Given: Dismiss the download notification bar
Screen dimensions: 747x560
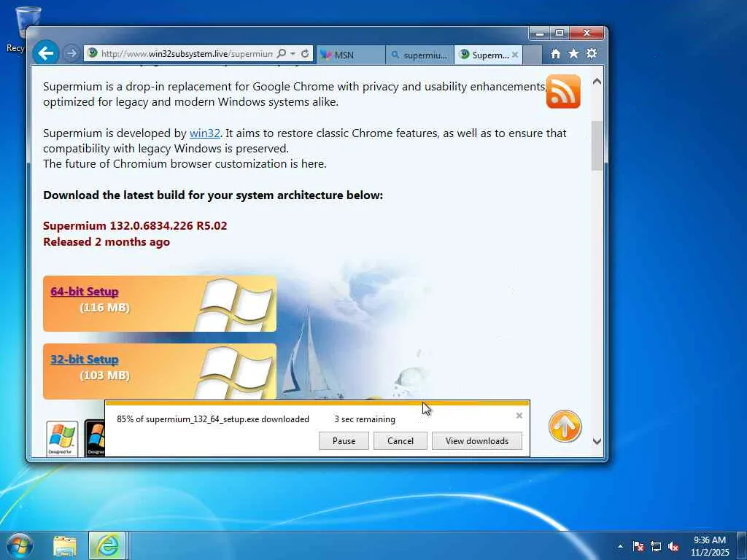Looking at the screenshot, I should (519, 416).
